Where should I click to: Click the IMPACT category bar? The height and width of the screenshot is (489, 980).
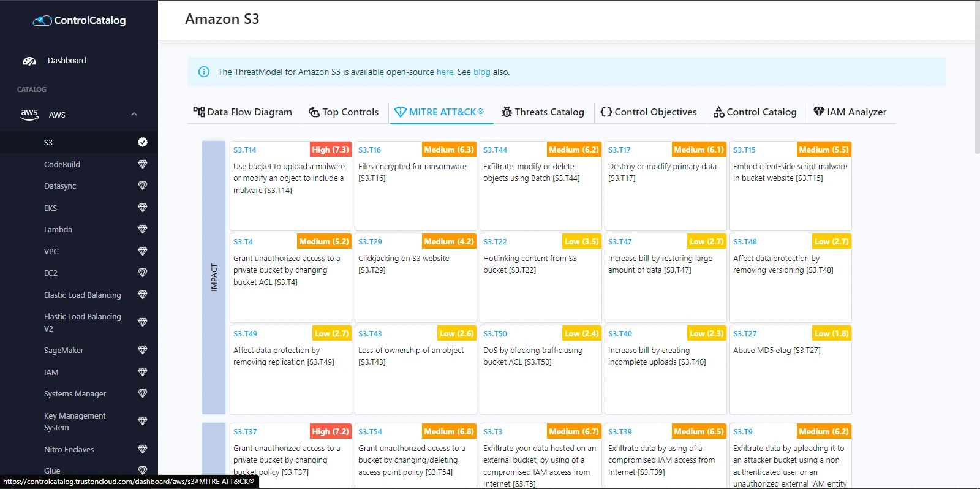(214, 278)
